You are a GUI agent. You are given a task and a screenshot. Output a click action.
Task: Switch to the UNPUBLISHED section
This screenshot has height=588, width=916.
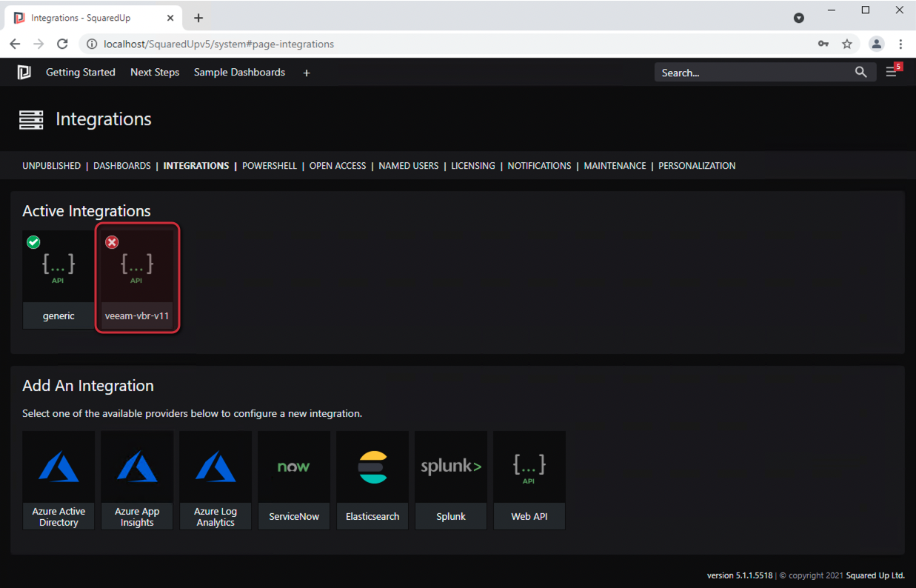[x=52, y=166]
